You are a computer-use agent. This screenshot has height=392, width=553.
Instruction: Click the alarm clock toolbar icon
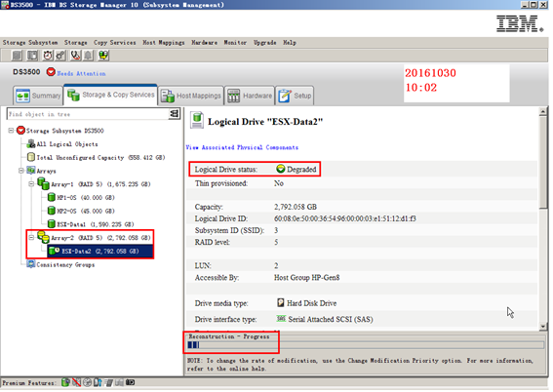48,56
